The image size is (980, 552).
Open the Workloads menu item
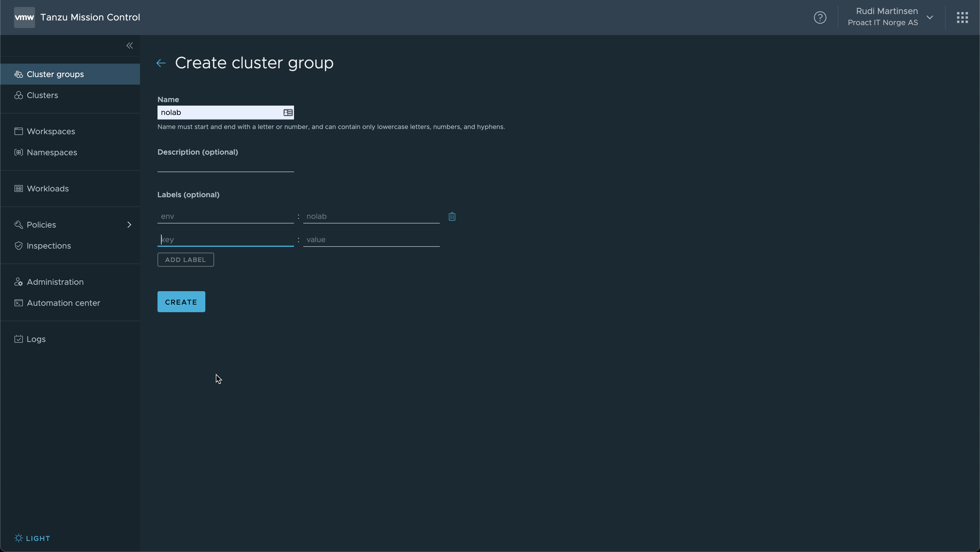click(x=70, y=188)
